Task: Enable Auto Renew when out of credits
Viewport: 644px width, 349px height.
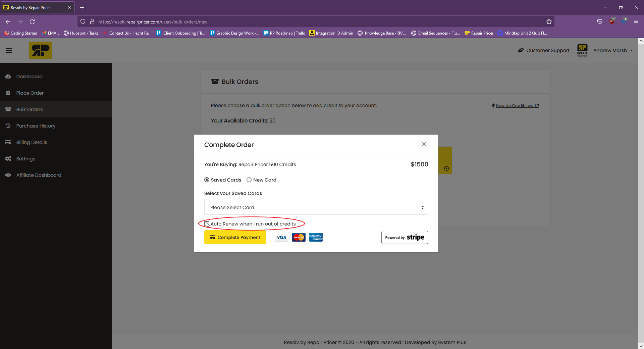Action: 207,224
